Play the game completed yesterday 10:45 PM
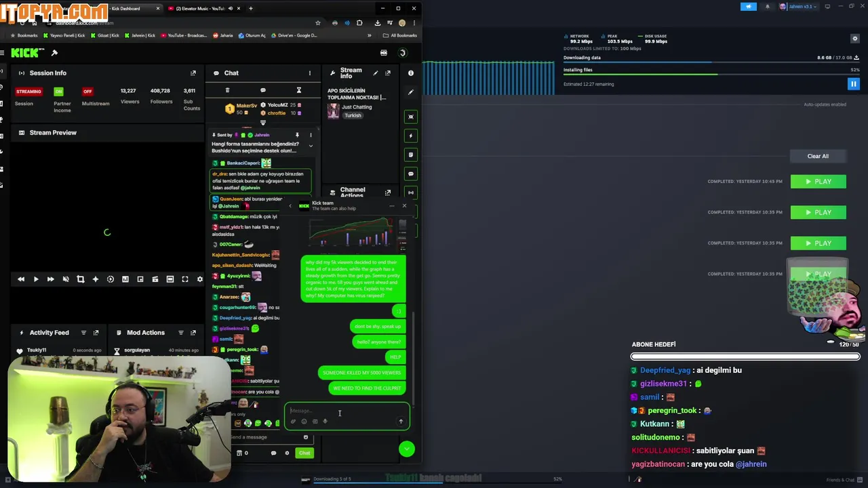This screenshot has width=868, height=488. (818, 182)
